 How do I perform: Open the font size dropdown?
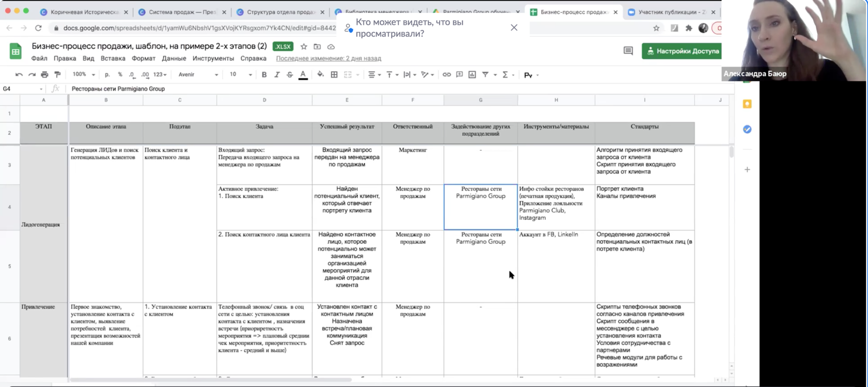[241, 75]
